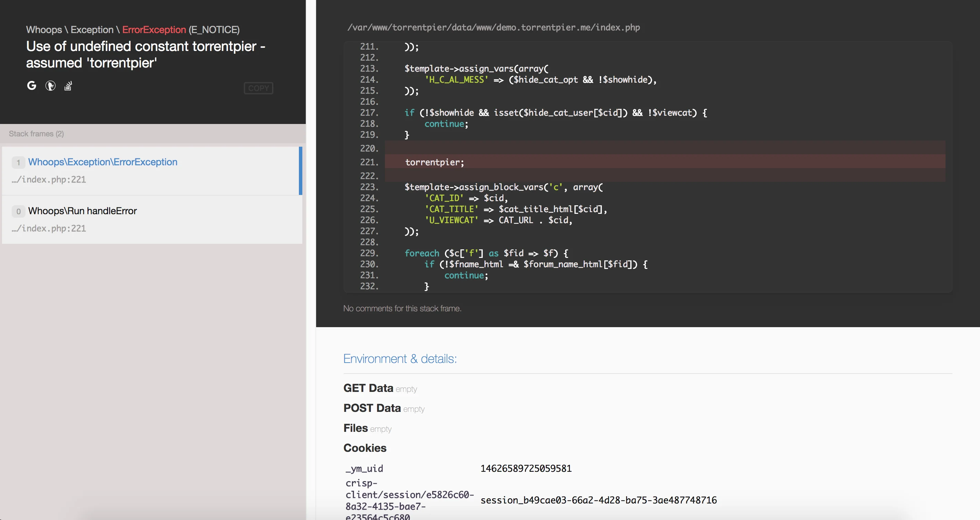This screenshot has width=980, height=520.
Task: Search the error on Stack Overflow
Action: (x=68, y=86)
